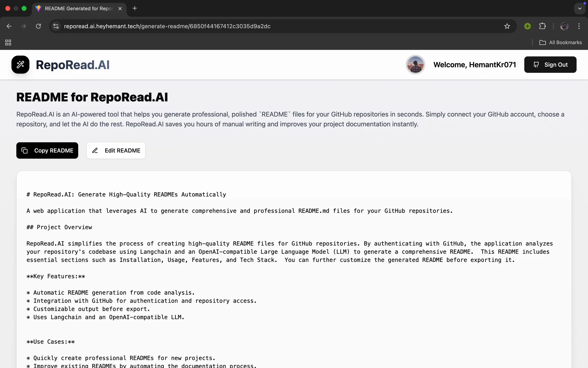Click 'A web application that leverages AI' line
588x368 pixels.
(240, 211)
